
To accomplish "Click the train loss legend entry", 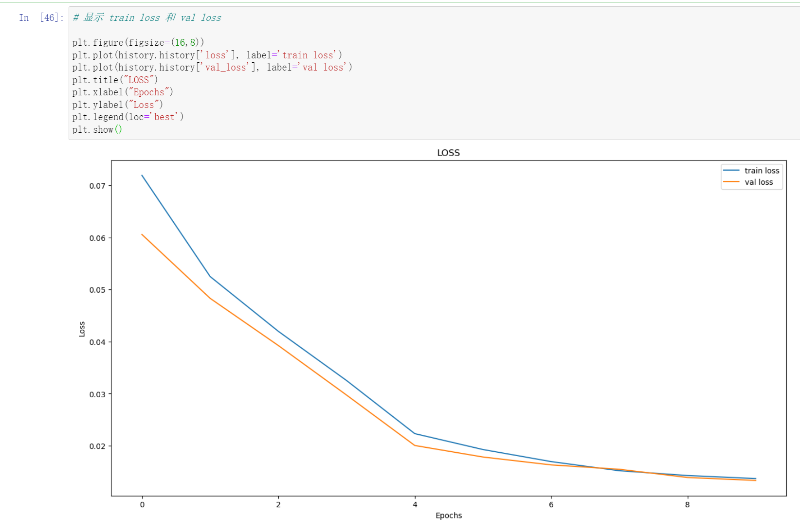I will tap(751, 171).
